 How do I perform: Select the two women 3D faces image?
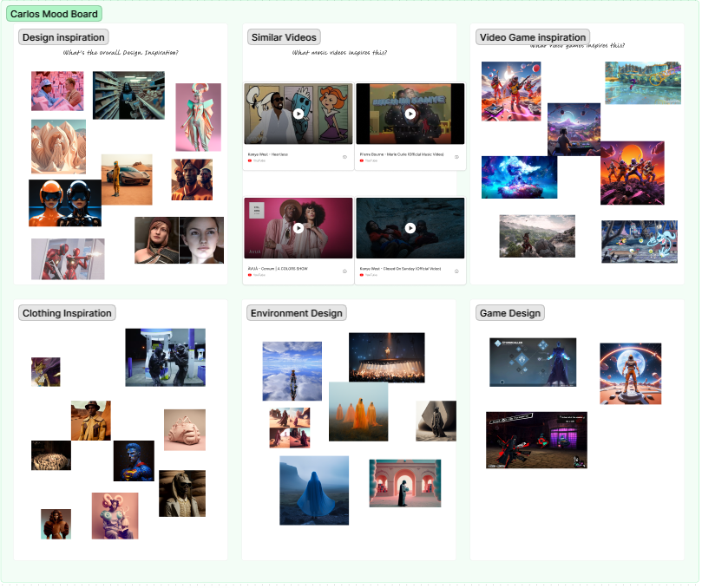pos(179,240)
